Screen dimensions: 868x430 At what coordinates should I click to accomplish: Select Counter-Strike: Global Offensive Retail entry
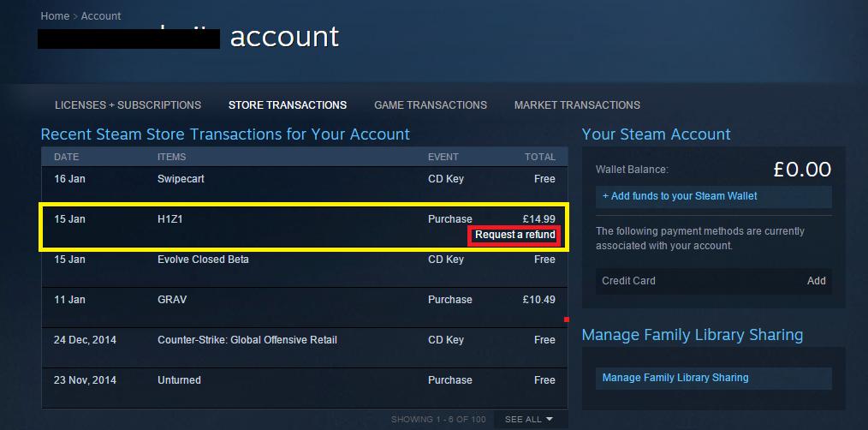pyautogui.click(x=247, y=340)
